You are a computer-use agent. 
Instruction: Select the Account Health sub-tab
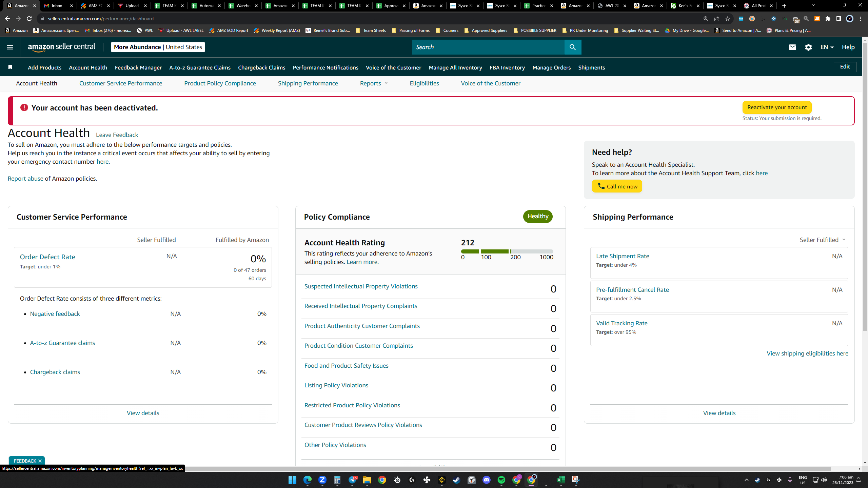(x=37, y=83)
